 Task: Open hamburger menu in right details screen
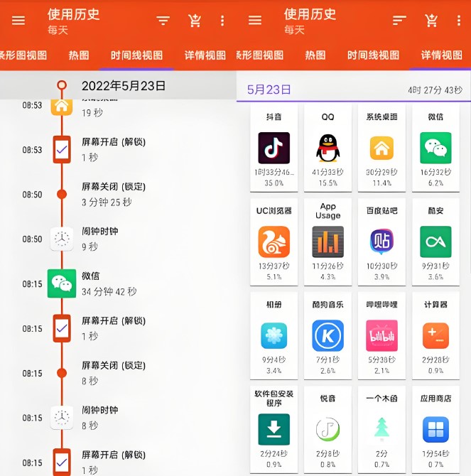tap(254, 21)
